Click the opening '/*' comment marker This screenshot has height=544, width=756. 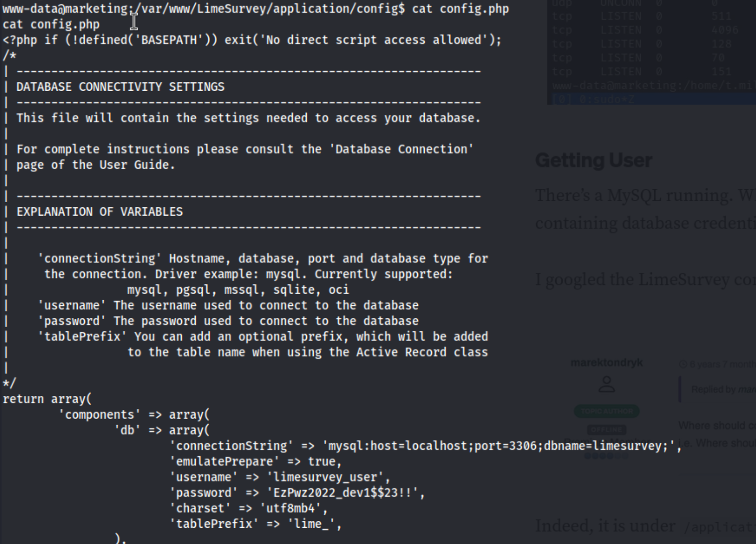coord(9,56)
